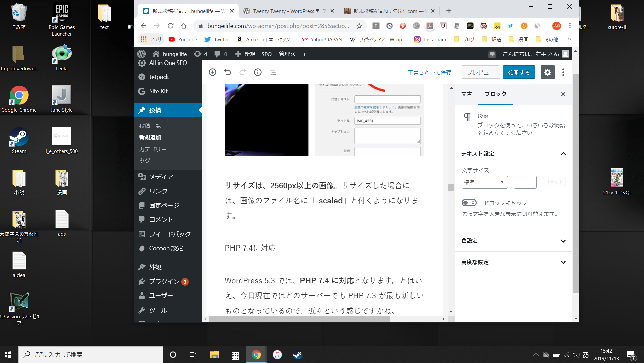Open the ブログ bookmarks folder
This screenshot has height=363, width=644.
click(x=464, y=40)
